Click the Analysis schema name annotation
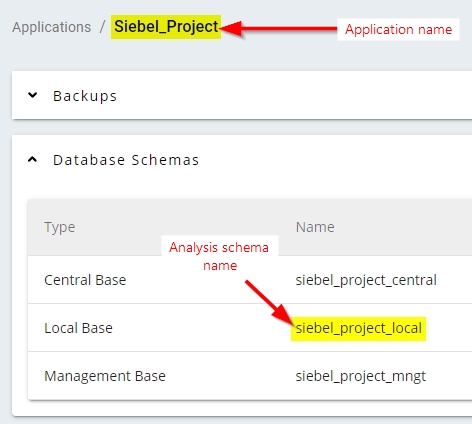 coord(220,256)
